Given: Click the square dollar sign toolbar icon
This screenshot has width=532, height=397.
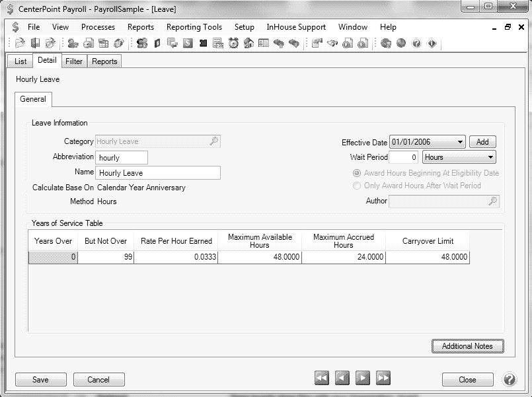Looking at the screenshot, I should click(188, 43).
